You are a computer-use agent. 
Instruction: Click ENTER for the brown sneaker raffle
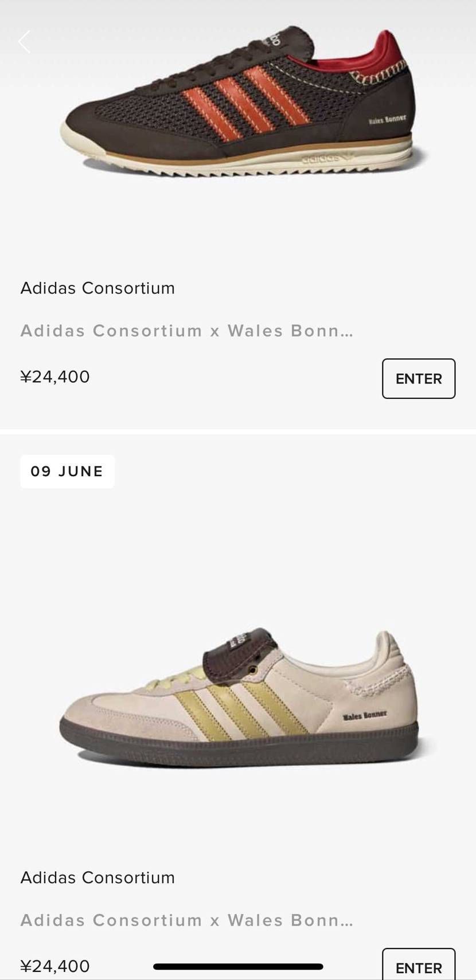(x=419, y=378)
